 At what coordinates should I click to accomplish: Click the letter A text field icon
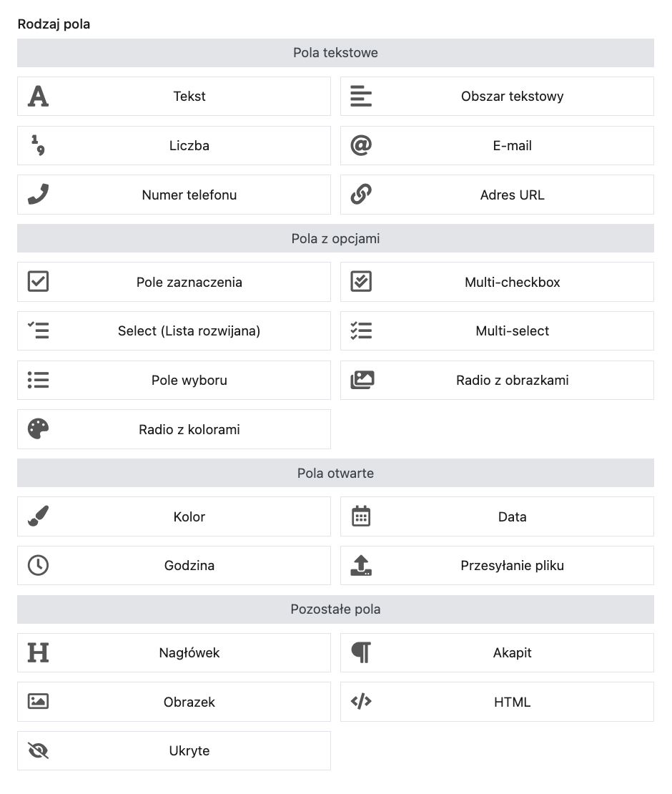click(38, 96)
